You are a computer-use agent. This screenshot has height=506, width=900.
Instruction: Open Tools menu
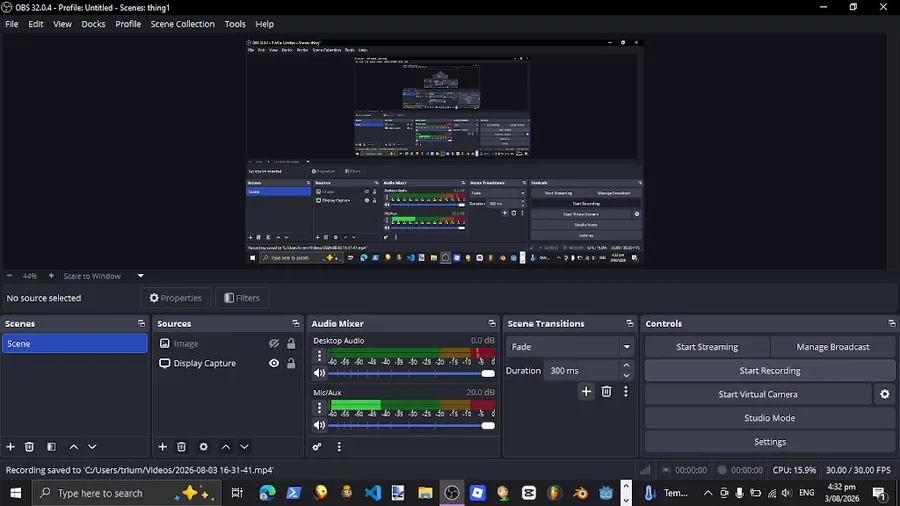235,24
